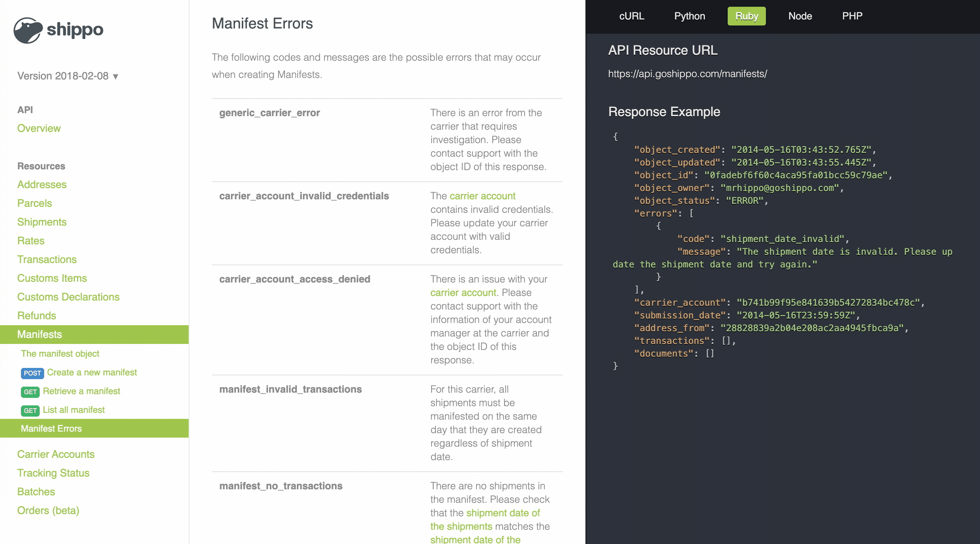Image resolution: width=980 pixels, height=544 pixels.
Task: Go to Addresses resource
Action: click(42, 185)
